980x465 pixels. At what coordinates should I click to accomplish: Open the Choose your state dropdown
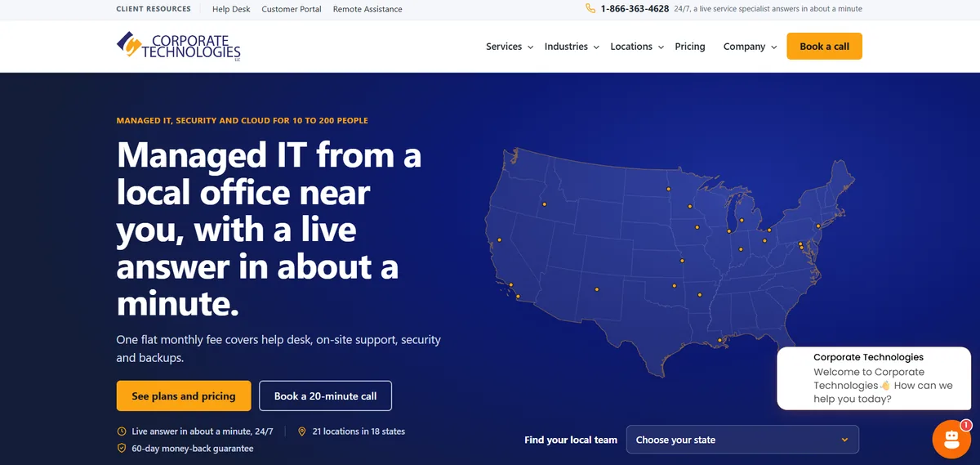(x=742, y=440)
